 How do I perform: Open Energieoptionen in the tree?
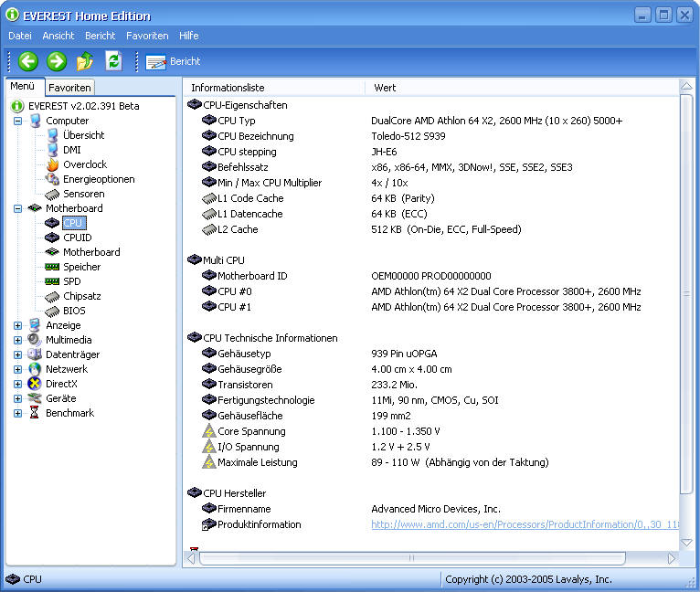pyautogui.click(x=99, y=179)
